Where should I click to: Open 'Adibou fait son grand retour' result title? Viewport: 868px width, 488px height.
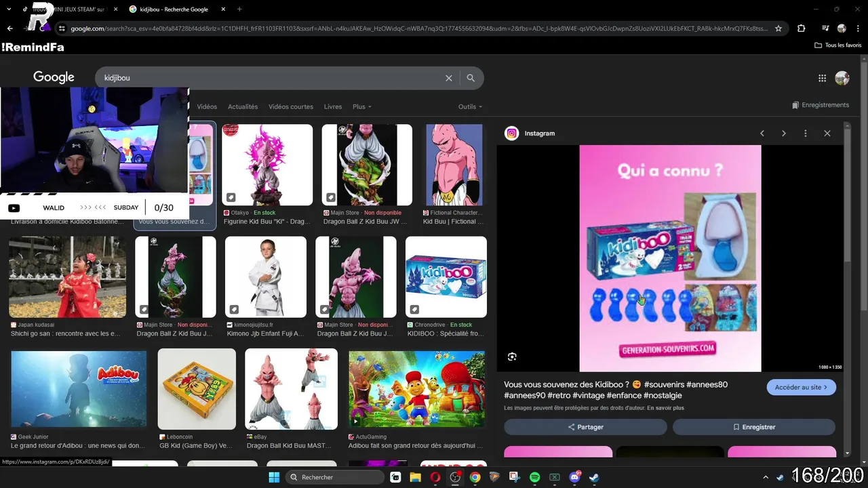(x=416, y=446)
